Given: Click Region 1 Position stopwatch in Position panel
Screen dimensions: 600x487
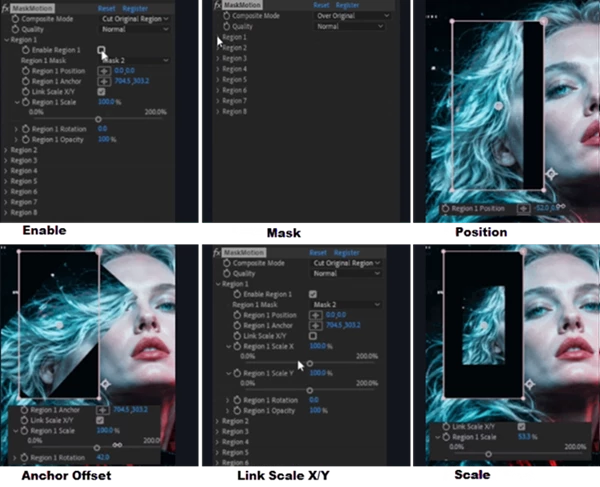Looking at the screenshot, I should pos(445,208).
